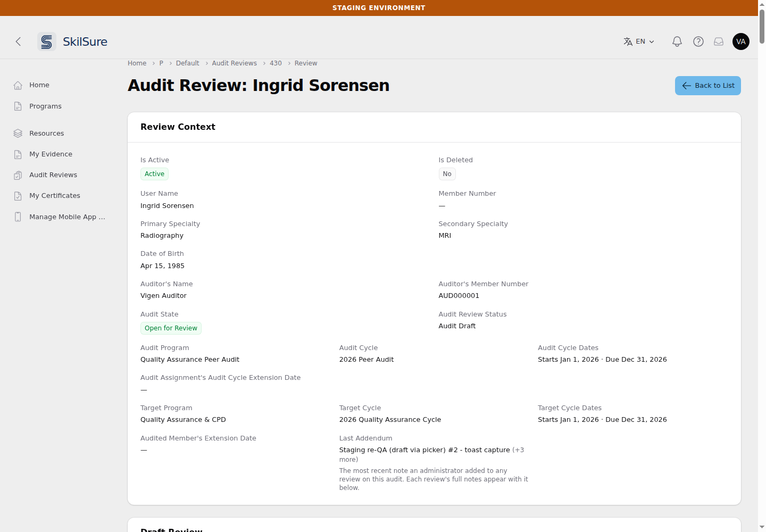This screenshot has height=532, width=766.
Task: Click the My Certificates icon
Action: tap(18, 196)
